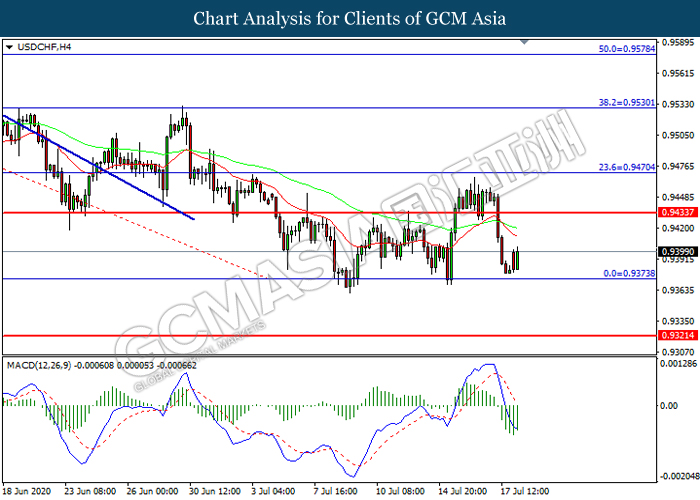Click the 23 Jun 08:00 time label
The image size is (700, 500).
90,492
